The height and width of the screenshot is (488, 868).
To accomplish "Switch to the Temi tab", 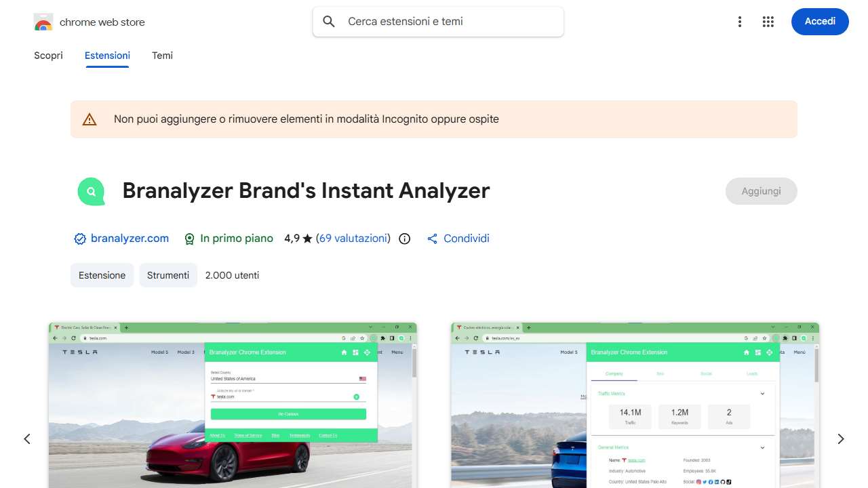I will [162, 56].
